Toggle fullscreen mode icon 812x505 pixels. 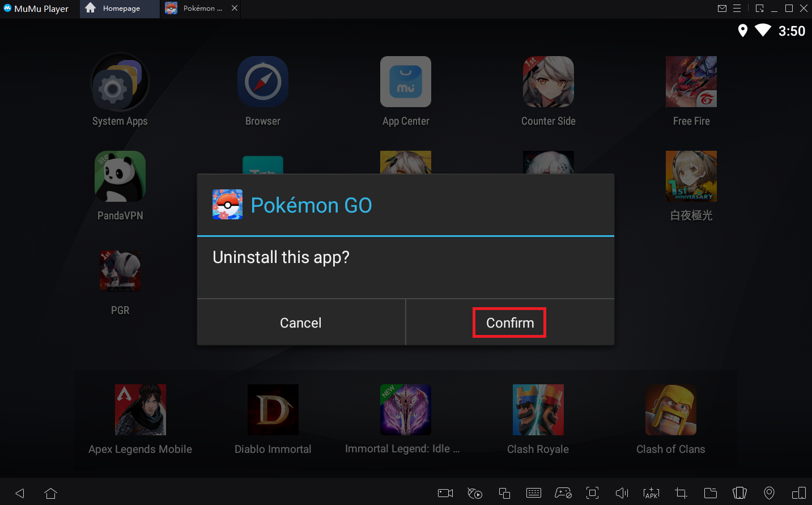point(593,493)
